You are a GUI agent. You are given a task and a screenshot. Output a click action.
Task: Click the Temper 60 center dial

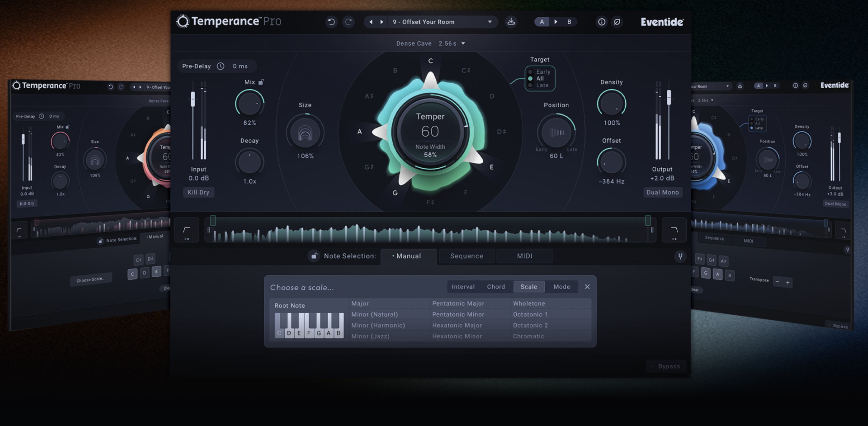coord(430,132)
